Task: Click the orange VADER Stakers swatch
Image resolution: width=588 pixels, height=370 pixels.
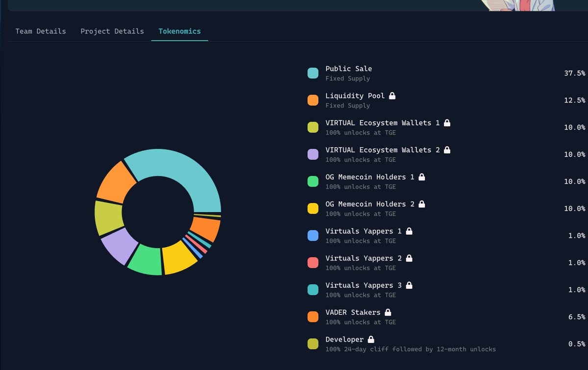Action: 313,317
